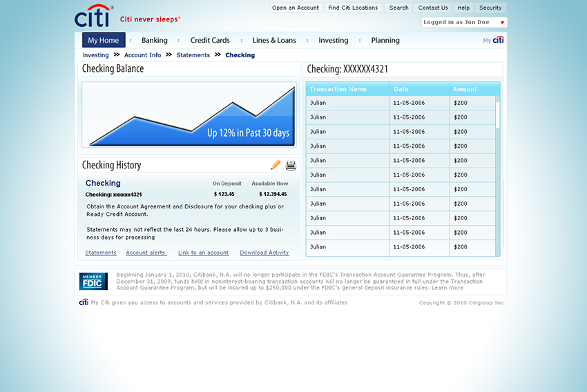
Task: Click the Learn more link in FDIC notice
Action: 448,288
